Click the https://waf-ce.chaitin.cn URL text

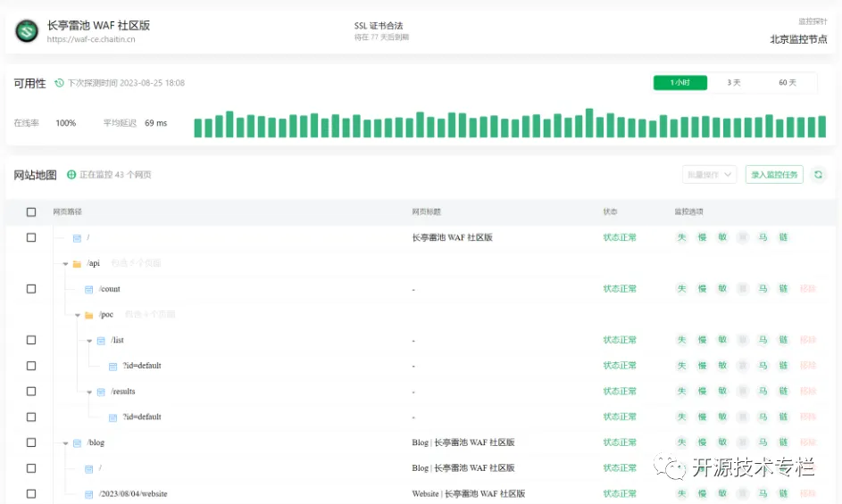click(x=91, y=39)
